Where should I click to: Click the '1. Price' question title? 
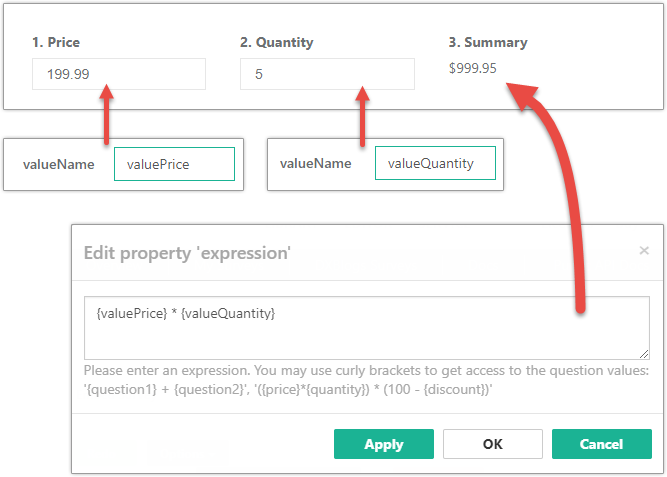(56, 42)
